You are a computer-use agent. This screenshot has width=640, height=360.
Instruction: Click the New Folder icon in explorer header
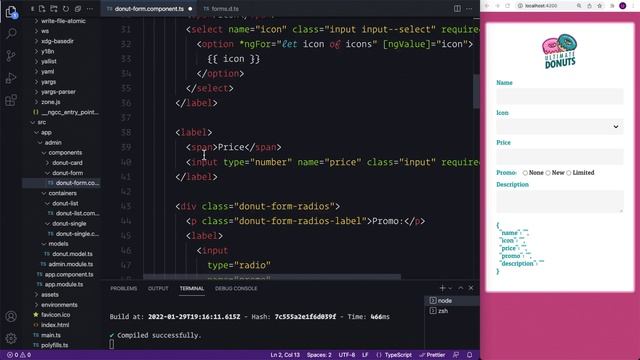pos(54,9)
